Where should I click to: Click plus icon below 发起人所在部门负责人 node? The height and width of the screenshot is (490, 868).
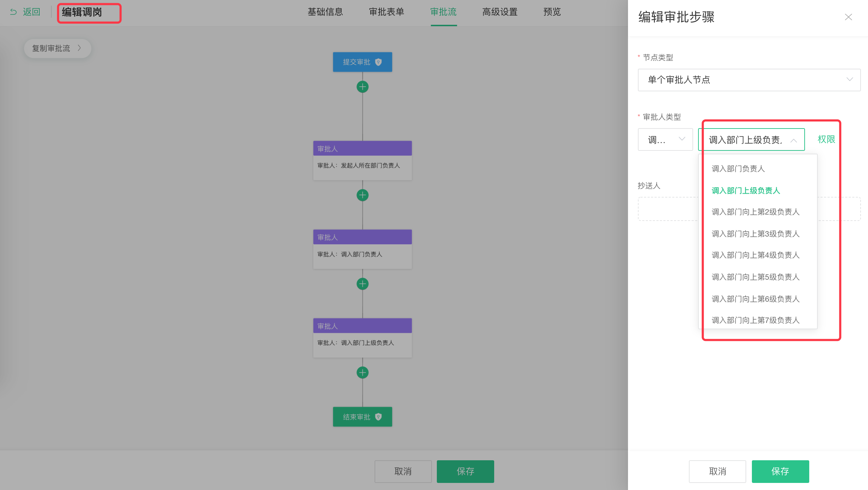(x=362, y=195)
